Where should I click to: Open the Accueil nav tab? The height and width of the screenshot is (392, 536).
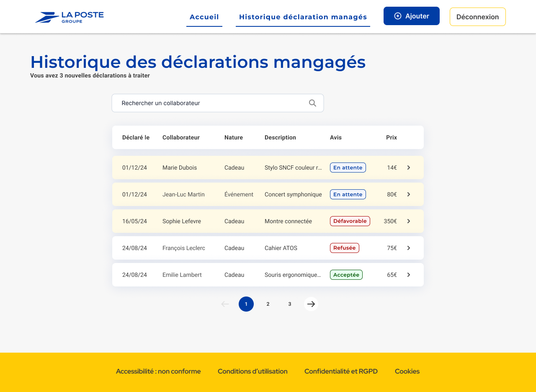click(204, 17)
